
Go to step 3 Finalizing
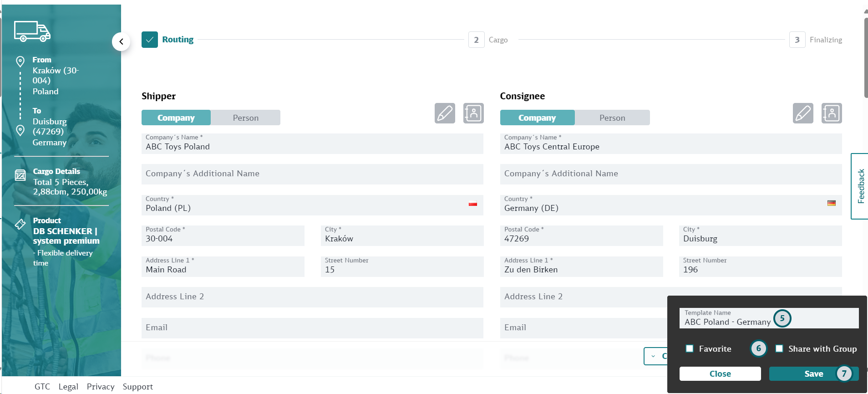coord(797,40)
